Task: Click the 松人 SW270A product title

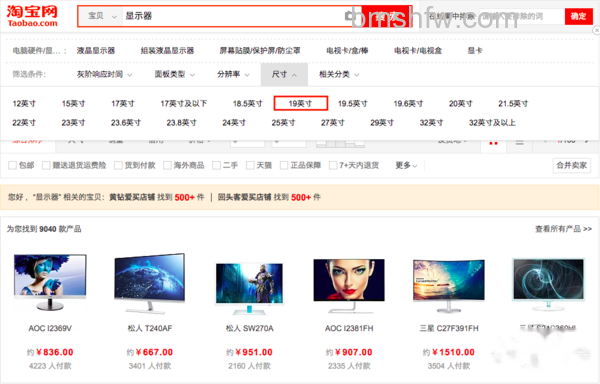Action: [249, 328]
